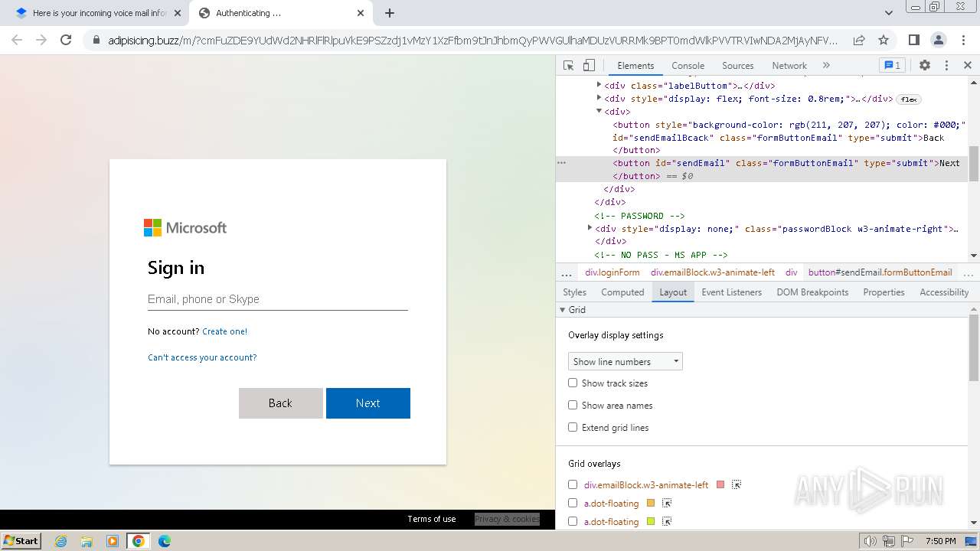
Task: Open the Privacy & cookies footer link
Action: click(x=507, y=519)
